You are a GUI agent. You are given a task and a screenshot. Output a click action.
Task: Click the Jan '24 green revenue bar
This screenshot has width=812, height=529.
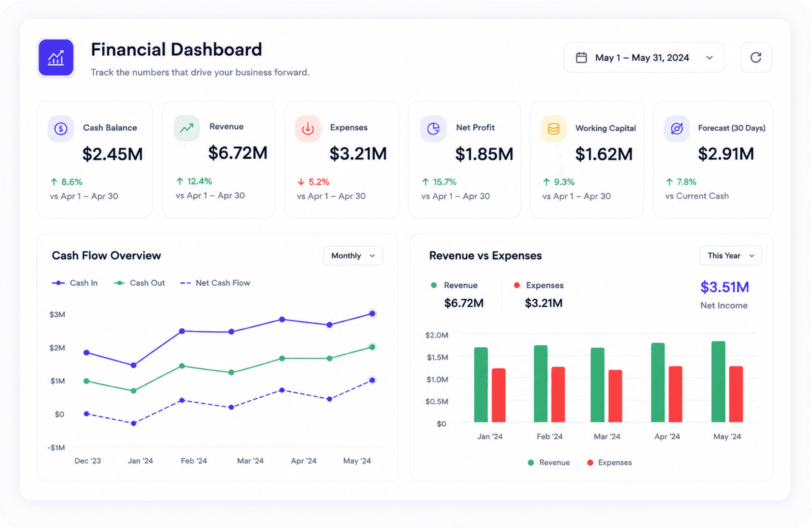coord(481,385)
